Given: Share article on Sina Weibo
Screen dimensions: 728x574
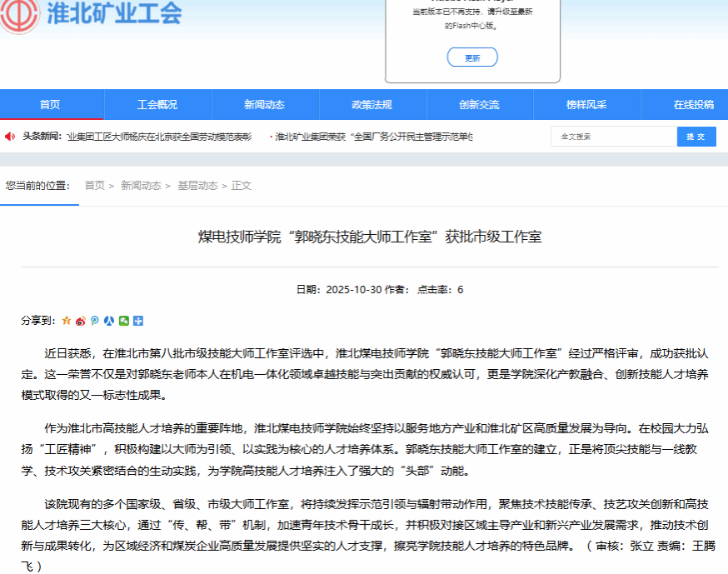Looking at the screenshot, I should (x=81, y=321).
